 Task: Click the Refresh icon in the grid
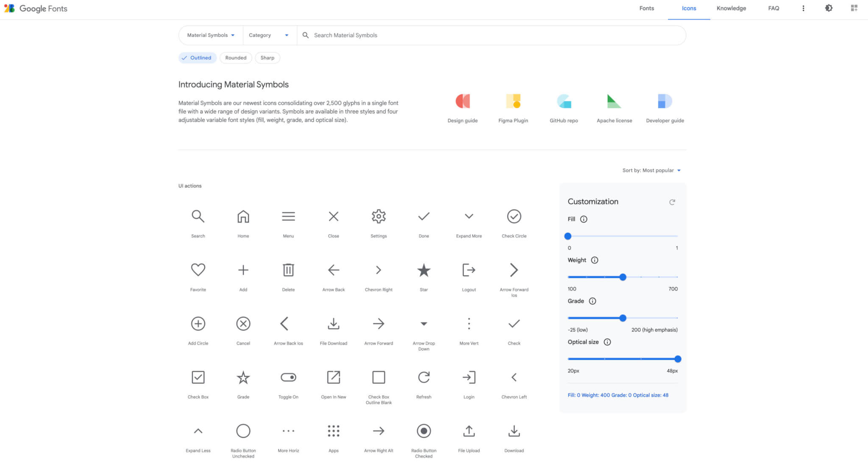click(x=423, y=377)
